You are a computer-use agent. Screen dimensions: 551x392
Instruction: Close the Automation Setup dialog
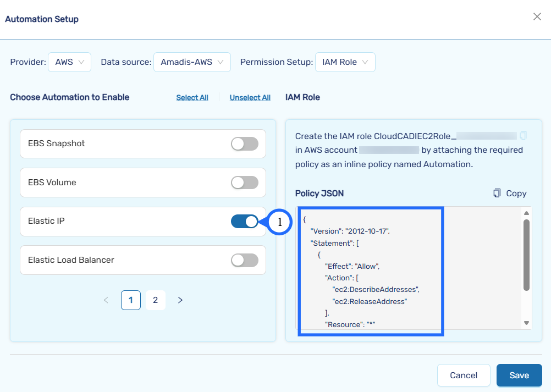(537, 17)
